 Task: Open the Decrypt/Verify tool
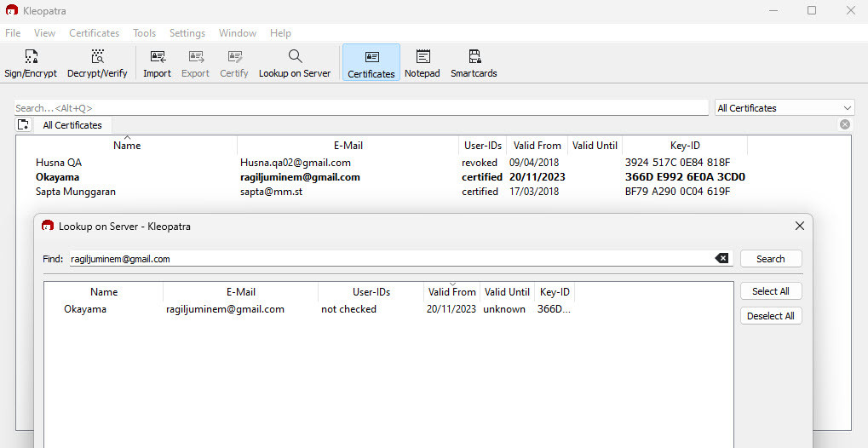click(x=97, y=62)
